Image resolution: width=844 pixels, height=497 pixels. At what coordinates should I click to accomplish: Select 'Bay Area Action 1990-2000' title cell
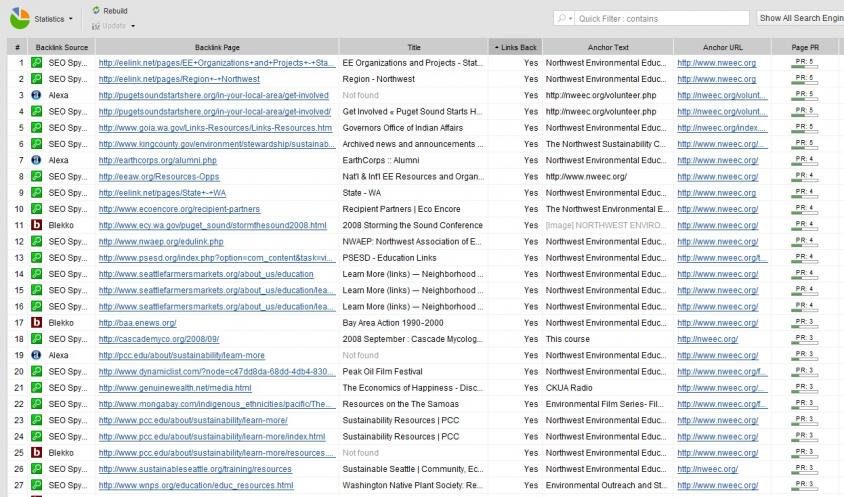click(393, 323)
